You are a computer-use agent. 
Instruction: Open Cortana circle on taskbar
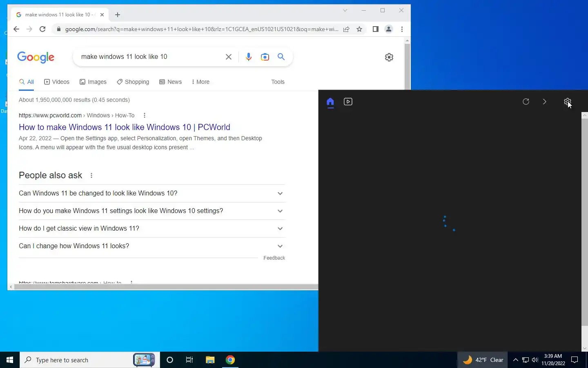click(170, 360)
